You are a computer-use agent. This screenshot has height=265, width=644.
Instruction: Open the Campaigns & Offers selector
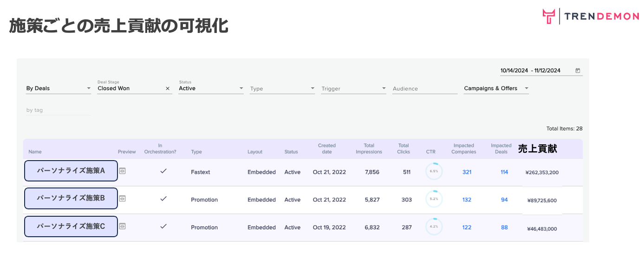(496, 89)
